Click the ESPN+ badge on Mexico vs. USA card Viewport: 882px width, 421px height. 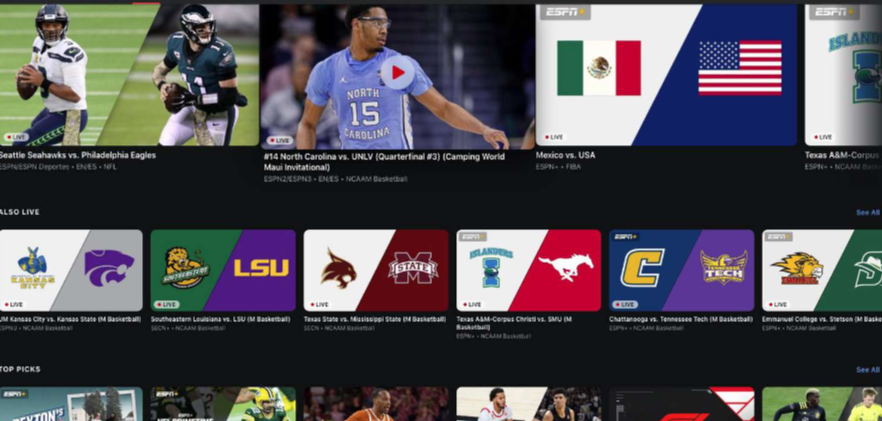point(565,13)
